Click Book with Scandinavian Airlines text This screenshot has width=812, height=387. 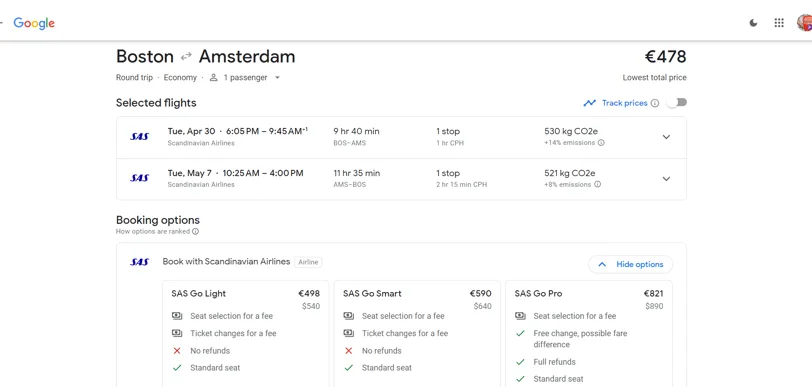click(x=226, y=262)
